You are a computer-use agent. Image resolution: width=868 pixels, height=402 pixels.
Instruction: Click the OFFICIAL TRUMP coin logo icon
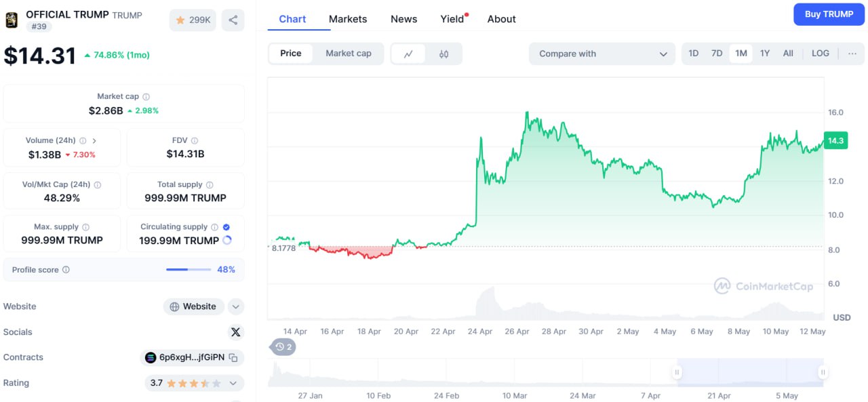tap(12, 20)
